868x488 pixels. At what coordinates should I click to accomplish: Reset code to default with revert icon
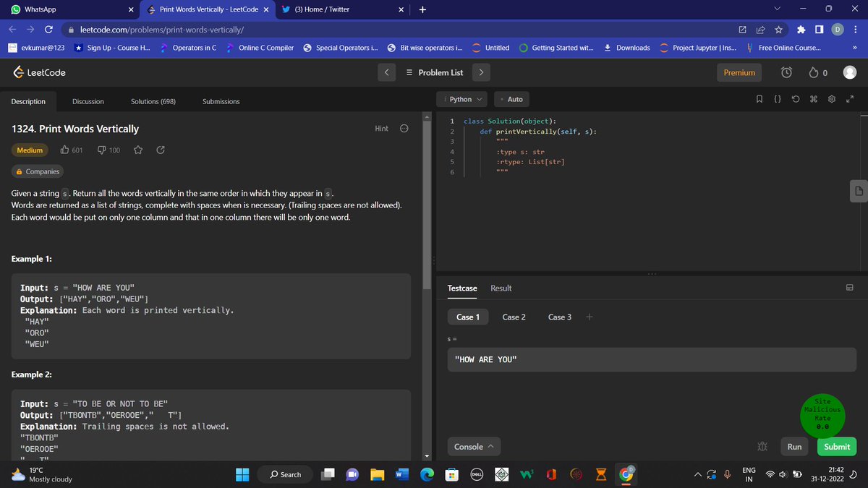tap(796, 99)
